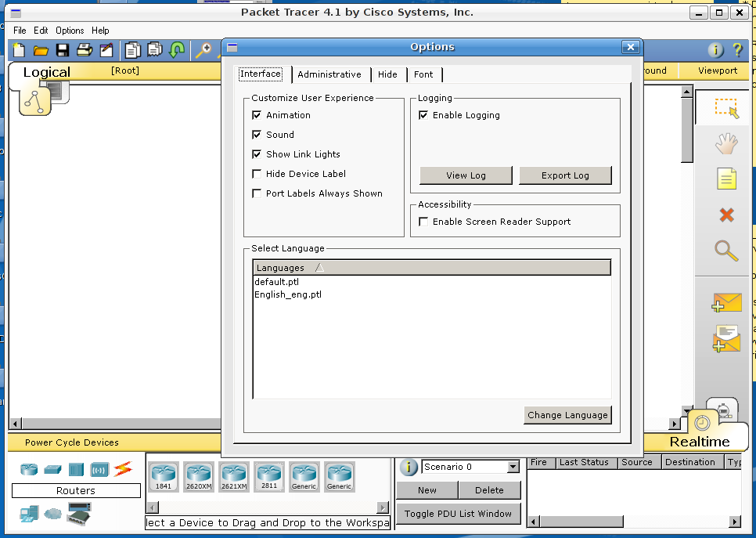Toggle the Sound checkbox
Screen dimensions: 756x538
(x=257, y=135)
